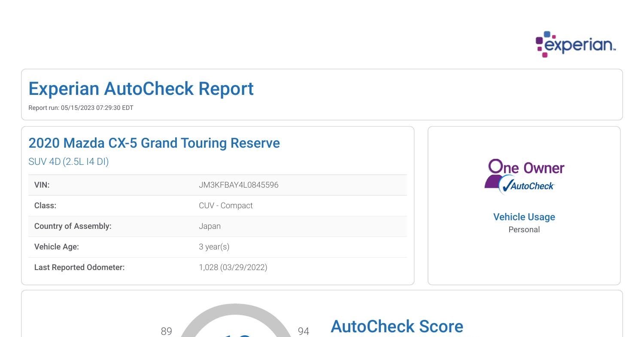The image size is (644, 337).
Task: Click the Experian logo
Action: 575,44
